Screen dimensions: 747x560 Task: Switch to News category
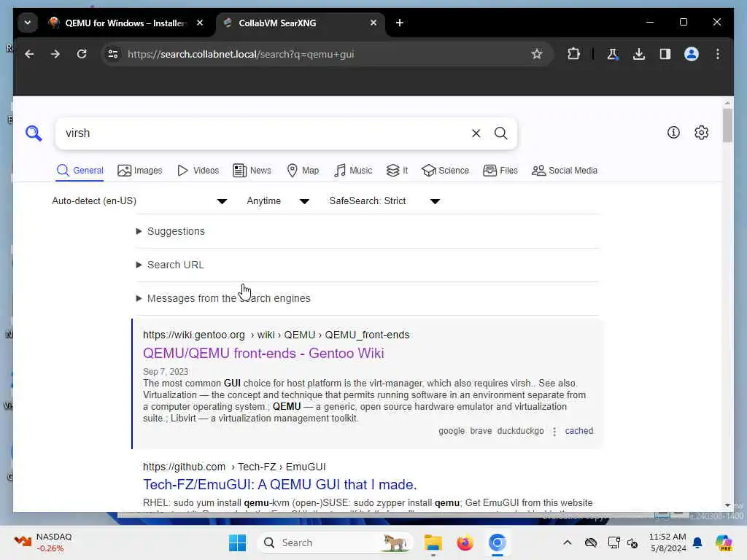coord(252,171)
